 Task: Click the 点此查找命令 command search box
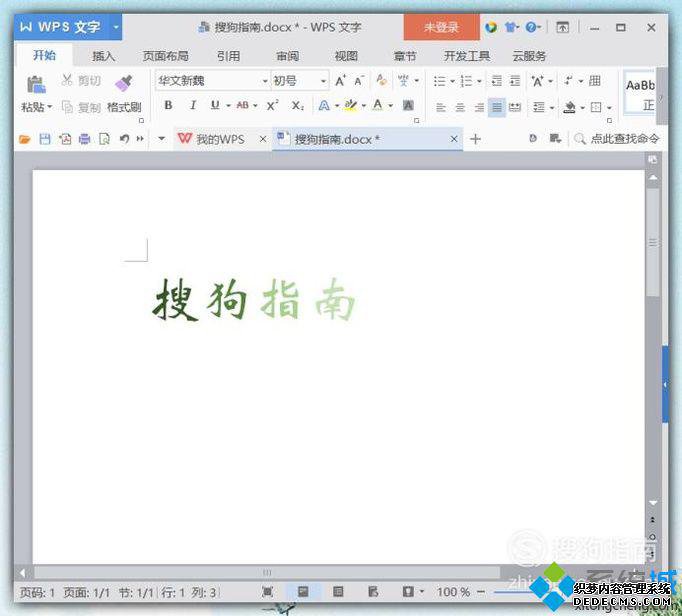(x=617, y=139)
